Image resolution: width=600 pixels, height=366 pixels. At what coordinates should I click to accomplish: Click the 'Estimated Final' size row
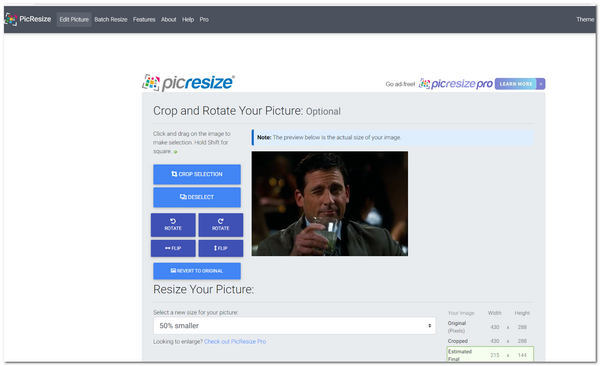click(x=490, y=355)
